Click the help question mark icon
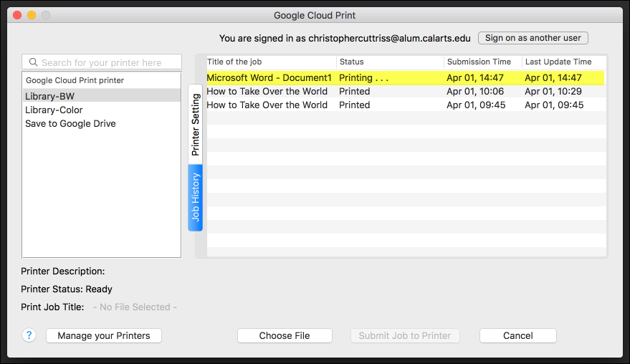The image size is (630, 364). [29, 335]
